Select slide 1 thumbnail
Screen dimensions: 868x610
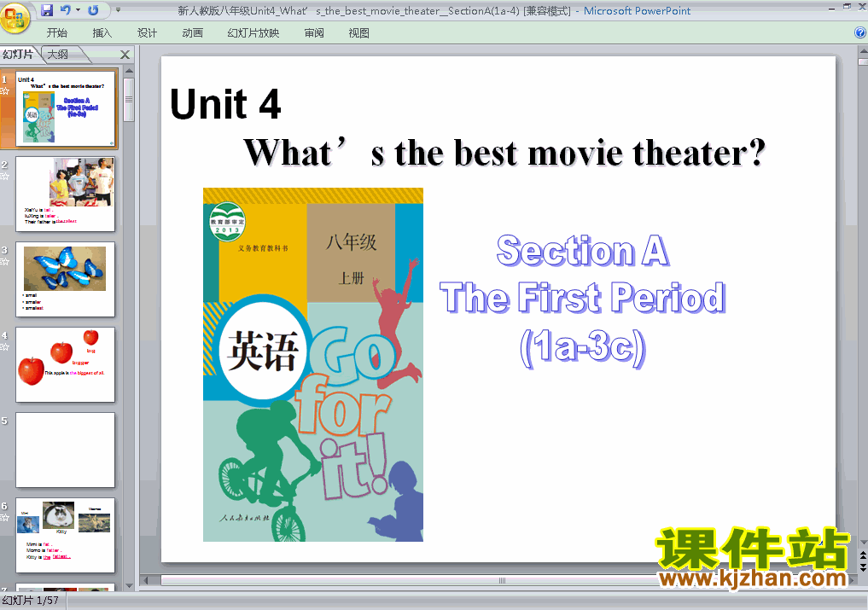coord(66,108)
